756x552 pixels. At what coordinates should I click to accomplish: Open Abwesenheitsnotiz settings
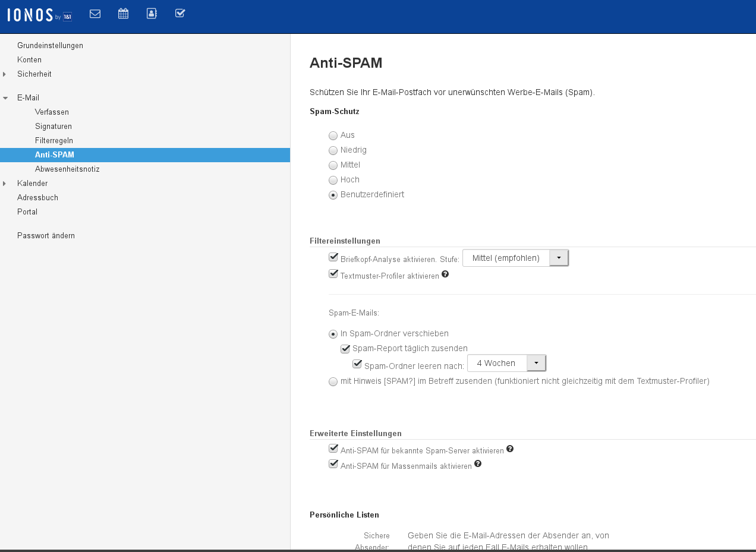point(67,169)
